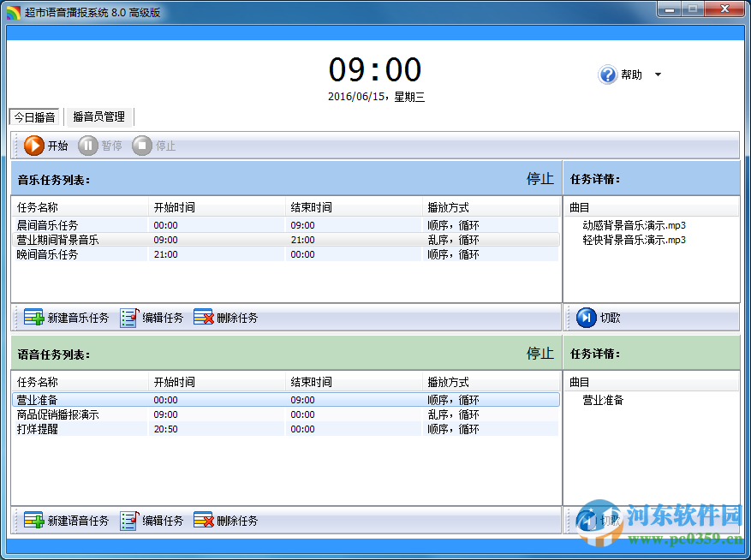This screenshot has width=751, height=560.
Task: Click 营业准备 in the voice 曲目 list
Action: pyautogui.click(x=603, y=400)
